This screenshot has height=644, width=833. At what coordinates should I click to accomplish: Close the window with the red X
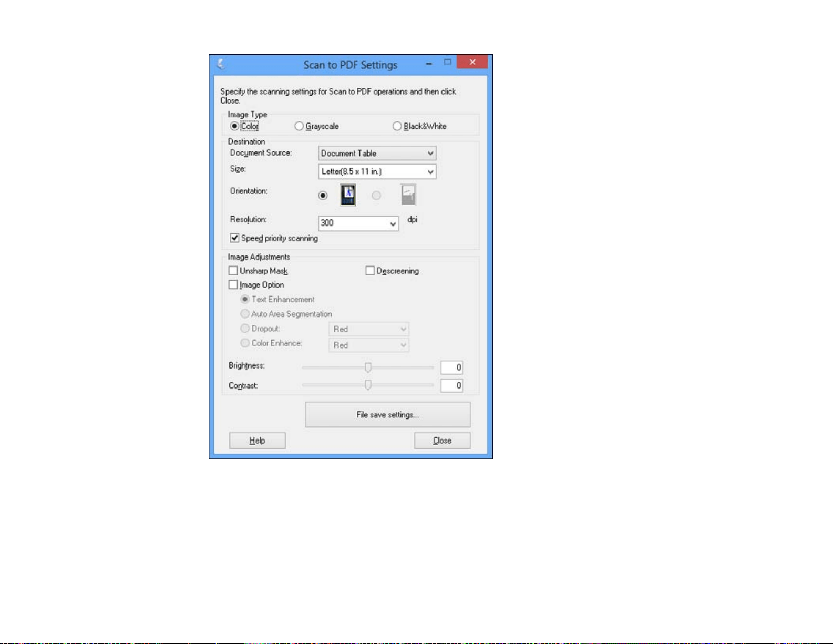point(472,62)
